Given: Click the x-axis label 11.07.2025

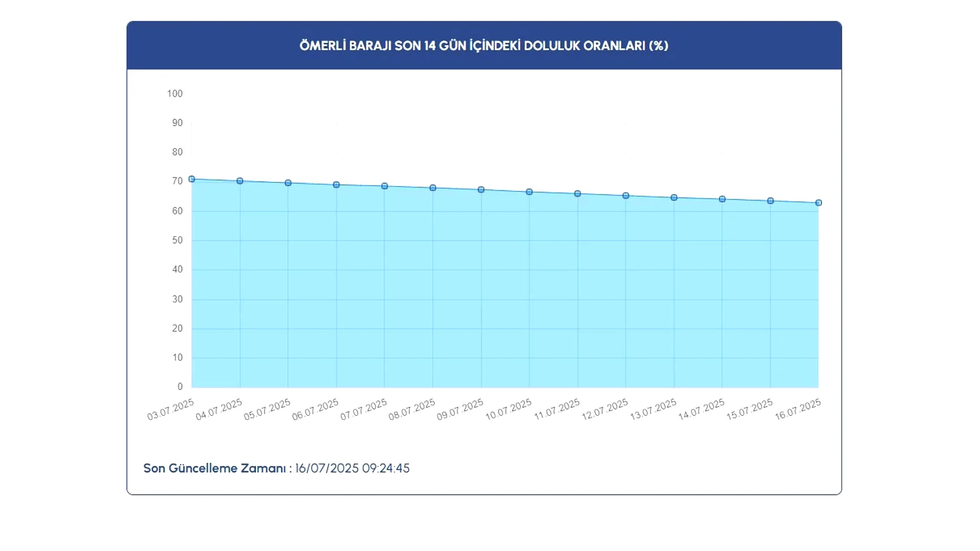Looking at the screenshot, I should 557,410.
